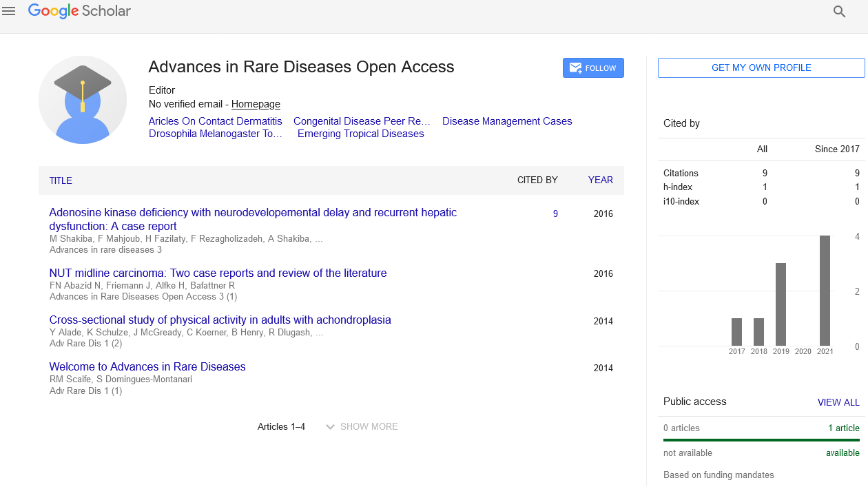Open the achondroplasia physical activity article
Screen dimensions: 868x489
point(220,320)
